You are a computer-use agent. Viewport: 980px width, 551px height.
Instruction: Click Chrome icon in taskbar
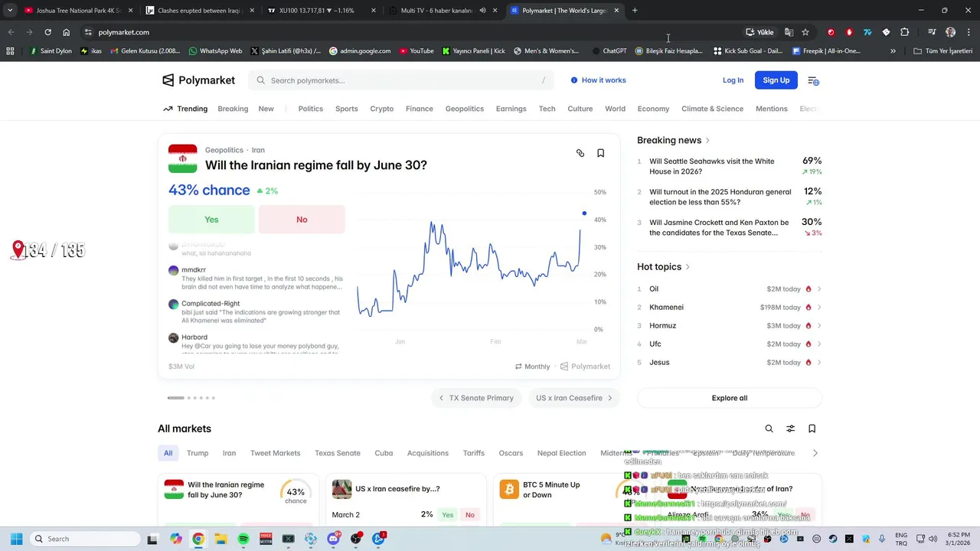point(198,539)
